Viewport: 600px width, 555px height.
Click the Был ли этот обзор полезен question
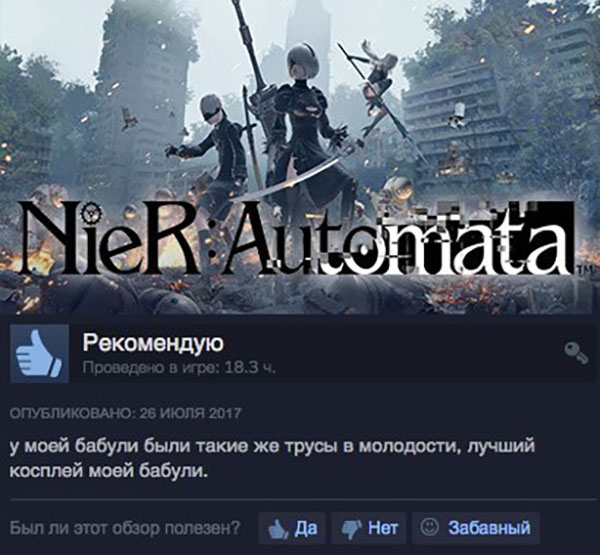[125, 529]
